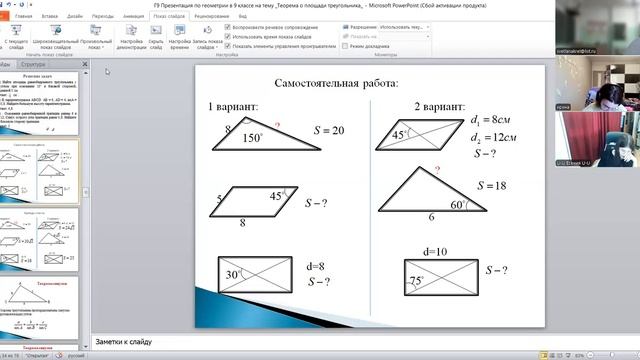Open the Показ слайдов ribbon tab
This screenshot has width=640, height=360.
click(x=169, y=16)
